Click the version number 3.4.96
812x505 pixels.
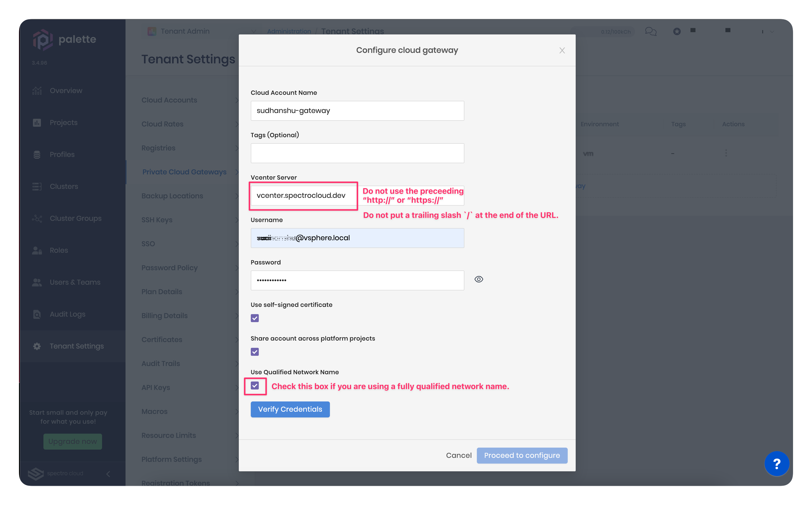click(x=39, y=63)
